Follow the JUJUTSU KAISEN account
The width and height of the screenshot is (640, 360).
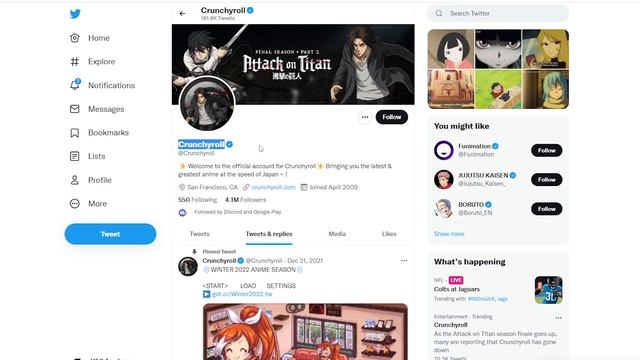click(547, 180)
